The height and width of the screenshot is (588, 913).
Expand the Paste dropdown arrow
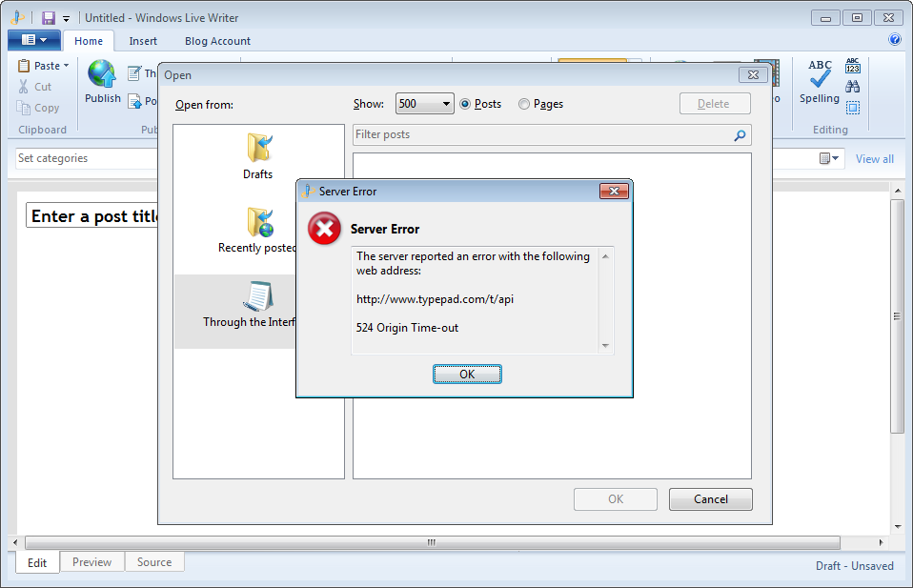[x=67, y=66]
